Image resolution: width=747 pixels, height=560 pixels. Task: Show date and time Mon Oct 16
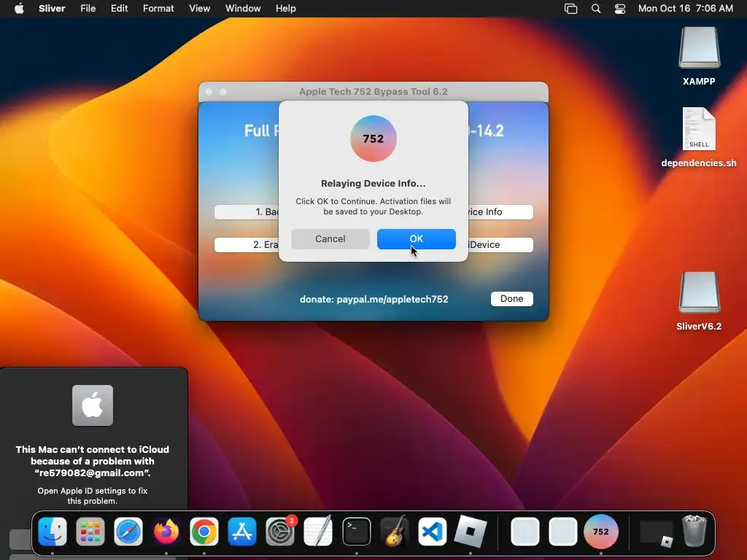pyautogui.click(x=685, y=8)
